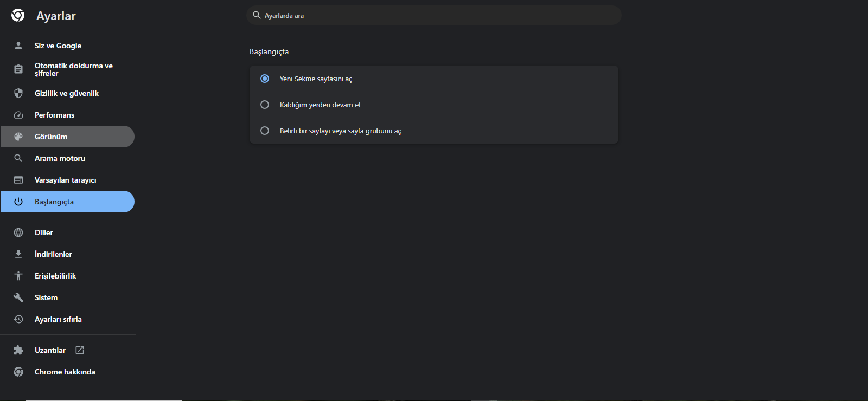Click the speedometer icon for Performans

point(18,115)
